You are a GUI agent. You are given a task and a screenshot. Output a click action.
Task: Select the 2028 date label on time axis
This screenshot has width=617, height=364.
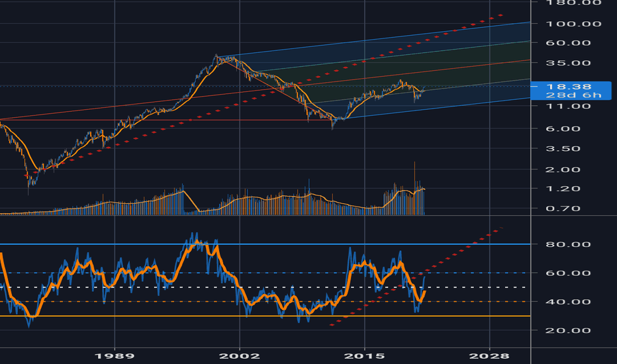tap(489, 356)
